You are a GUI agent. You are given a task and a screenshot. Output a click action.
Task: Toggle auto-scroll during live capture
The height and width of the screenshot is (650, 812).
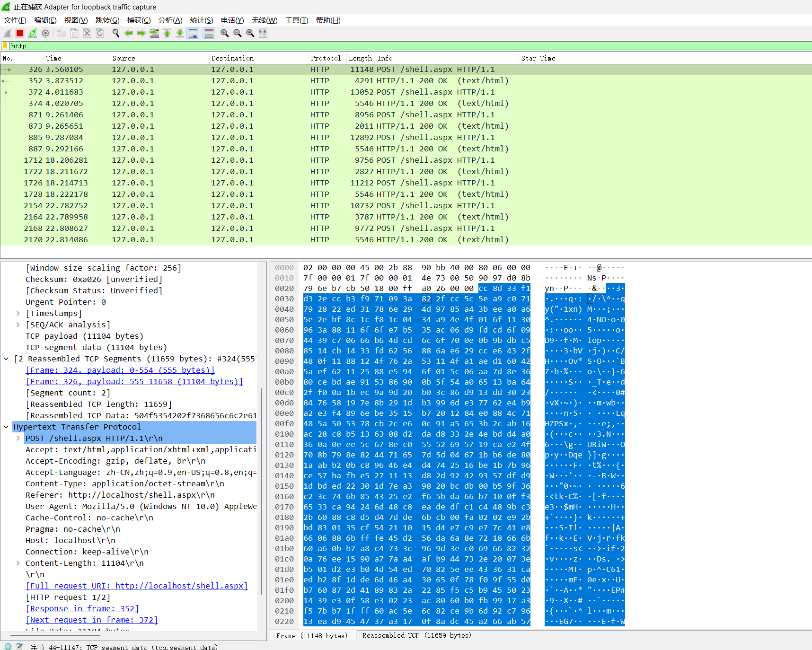coord(193,33)
